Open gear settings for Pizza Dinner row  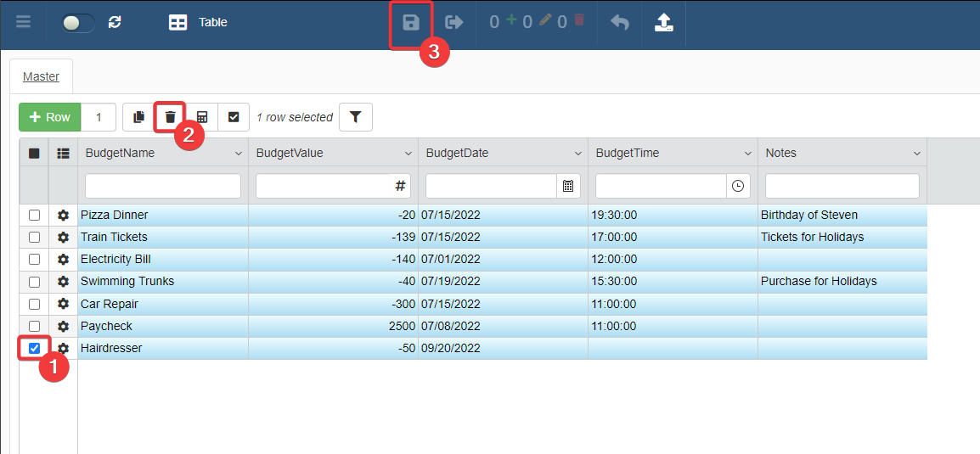pyautogui.click(x=63, y=216)
